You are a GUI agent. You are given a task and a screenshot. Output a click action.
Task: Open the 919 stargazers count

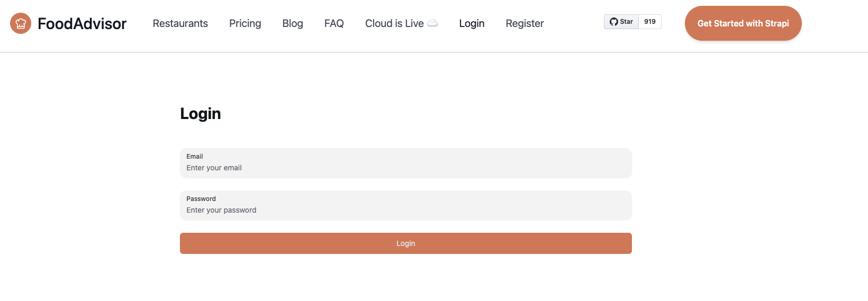click(650, 22)
